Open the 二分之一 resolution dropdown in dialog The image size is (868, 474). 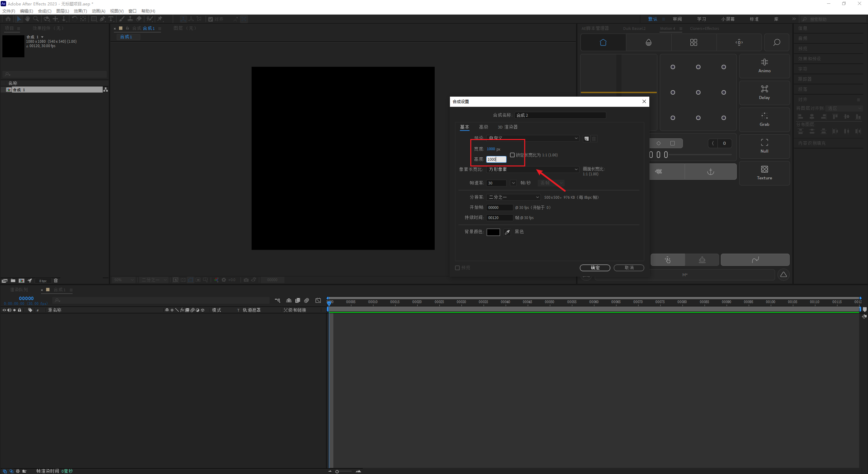(513, 197)
